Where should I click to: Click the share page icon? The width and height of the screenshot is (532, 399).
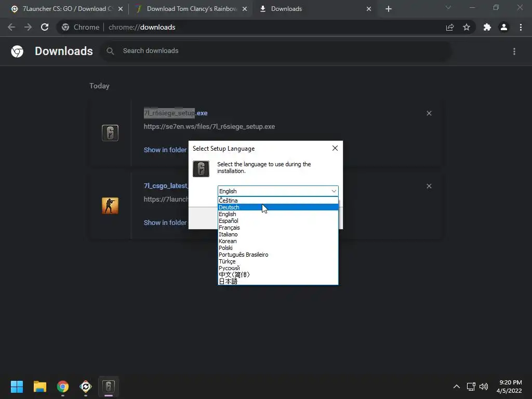(x=450, y=27)
